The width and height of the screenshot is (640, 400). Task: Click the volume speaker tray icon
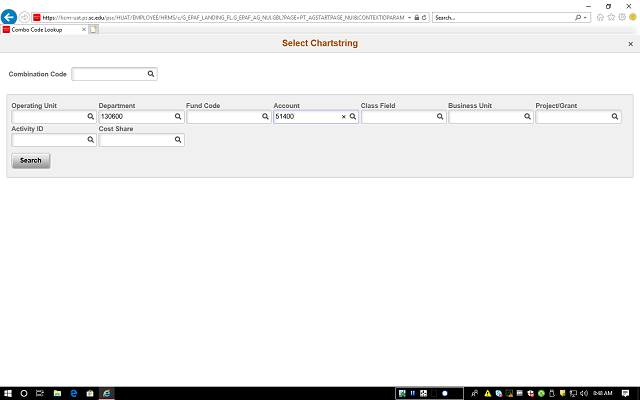[x=584, y=393]
